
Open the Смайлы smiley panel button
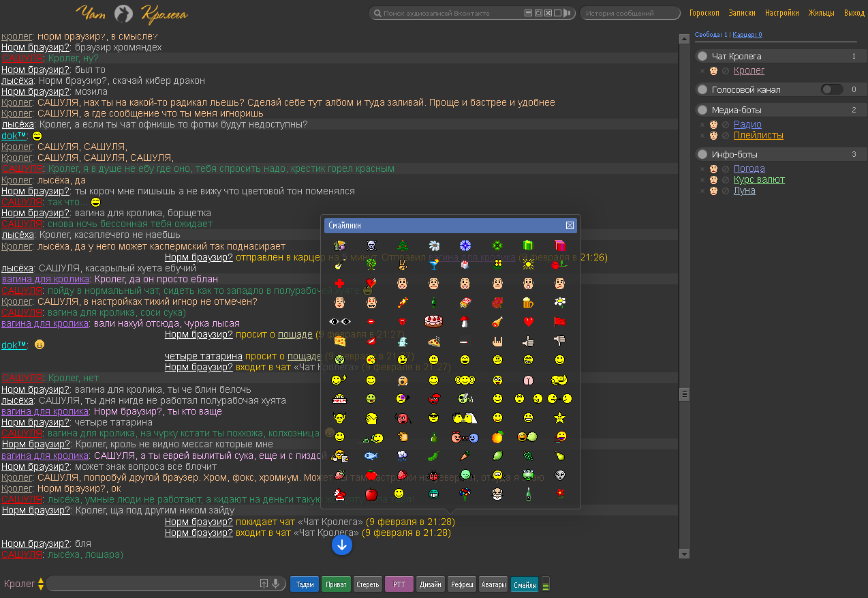[x=524, y=584]
